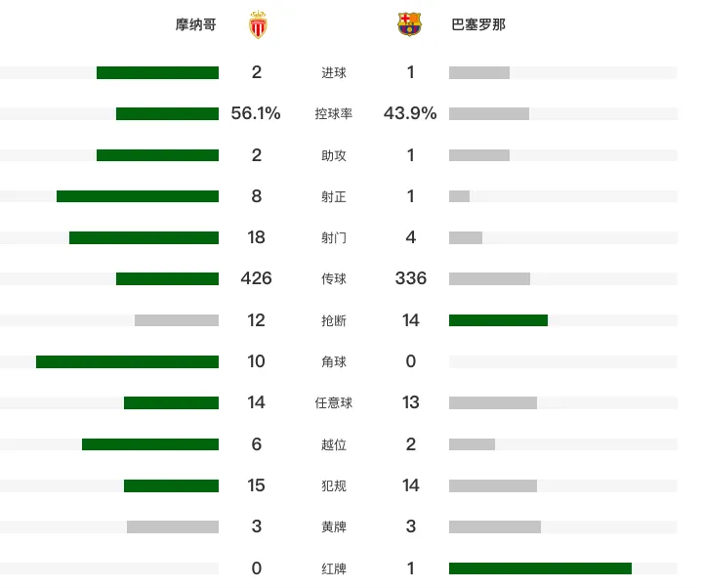702x588 pixels.
Task: Click Monaco's possession value 56.1%
Action: tap(256, 113)
